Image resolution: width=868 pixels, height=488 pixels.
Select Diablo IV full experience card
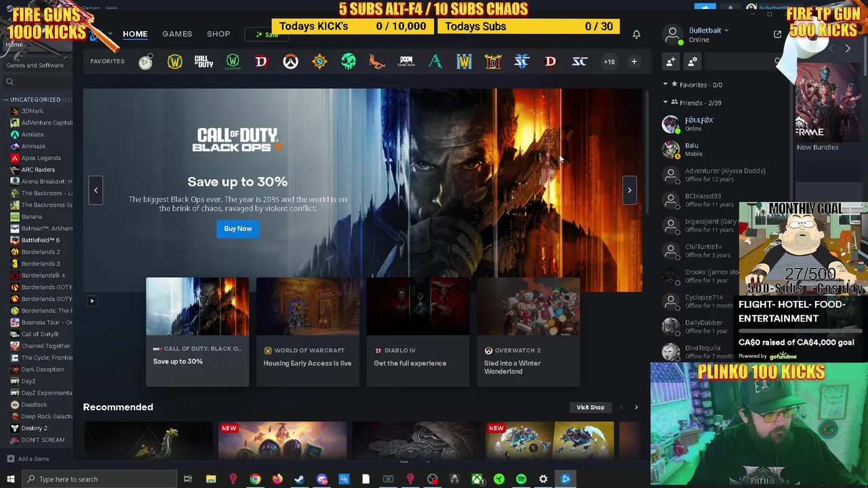coord(418,331)
